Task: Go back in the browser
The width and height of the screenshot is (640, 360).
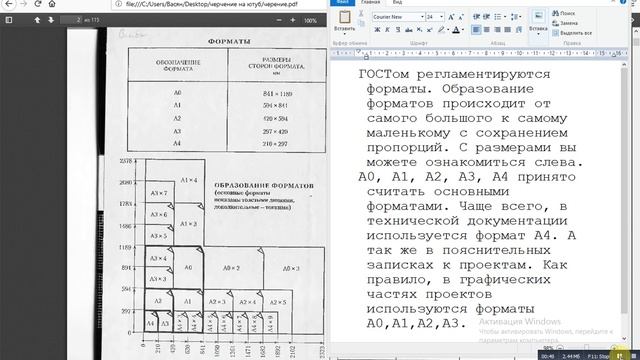Action: tap(9, 4)
